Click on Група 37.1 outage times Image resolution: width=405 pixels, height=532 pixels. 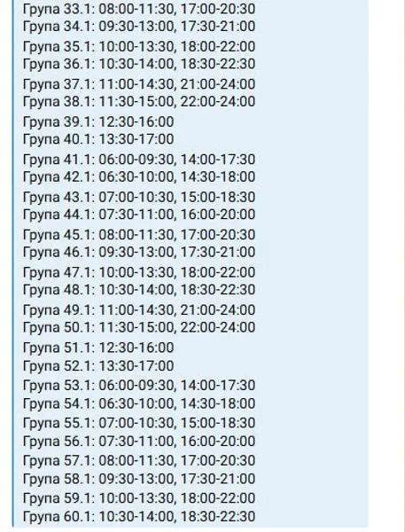click(x=139, y=84)
